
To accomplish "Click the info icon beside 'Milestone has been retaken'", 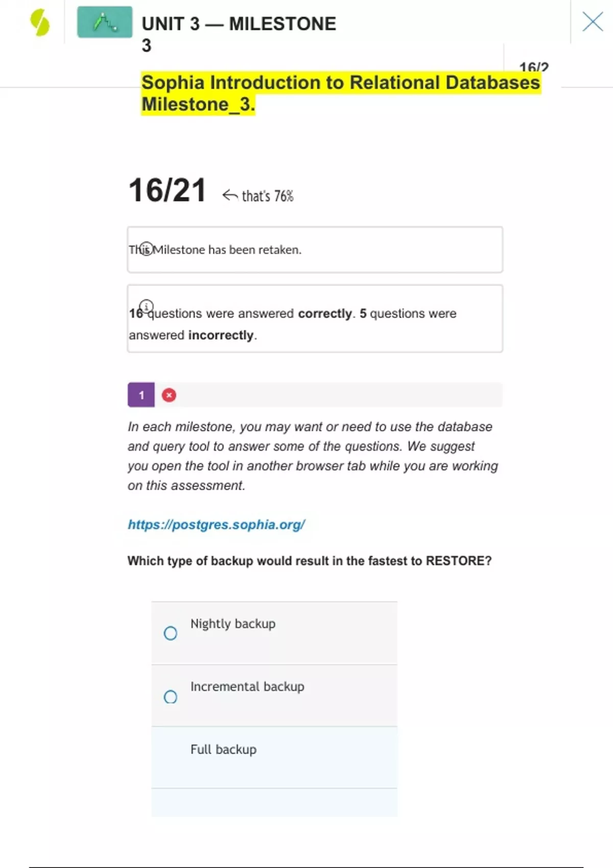I will tap(147, 249).
